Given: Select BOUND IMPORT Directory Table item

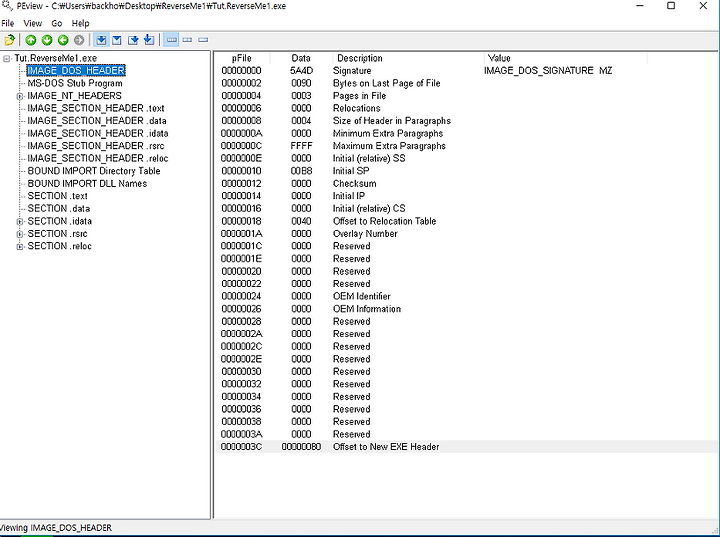Looking at the screenshot, I should pos(94,171).
